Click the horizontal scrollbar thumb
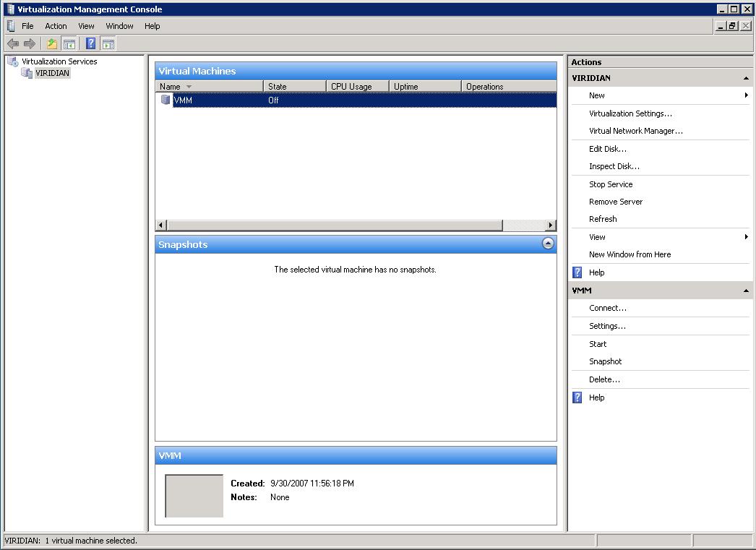Viewport: 756px width, 550px height. [x=335, y=225]
